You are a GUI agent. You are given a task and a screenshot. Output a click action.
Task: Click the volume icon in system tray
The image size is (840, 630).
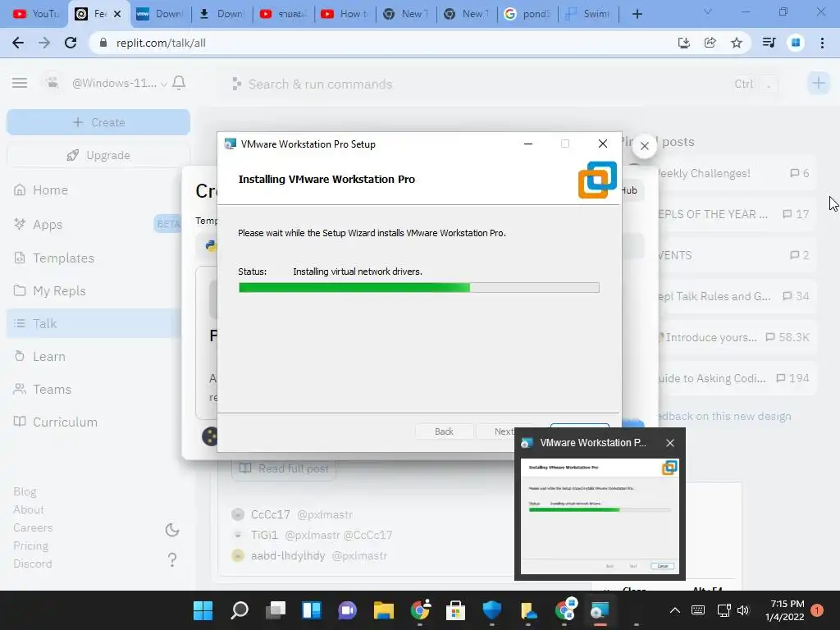743,610
